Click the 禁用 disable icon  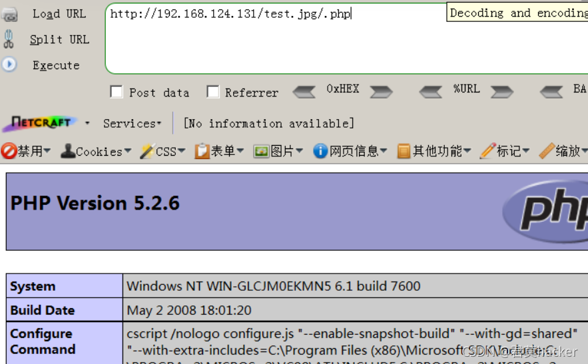8,151
